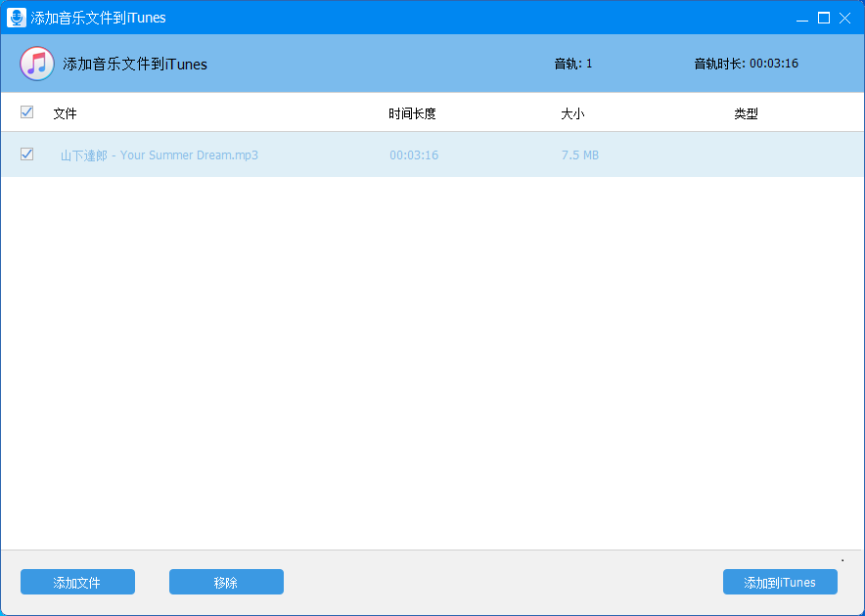This screenshot has width=865, height=616.
Task: Close the 添加音乐文件到iTunes window
Action: click(x=844, y=19)
